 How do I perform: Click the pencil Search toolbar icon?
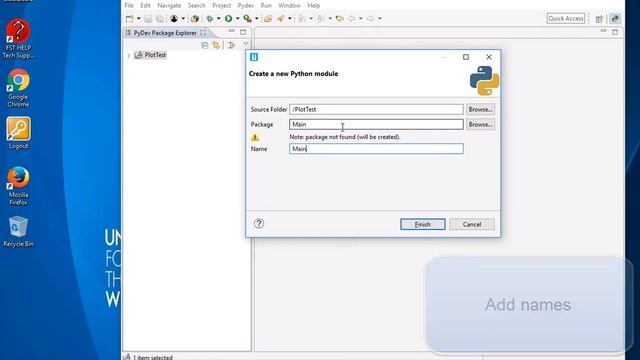(281, 18)
